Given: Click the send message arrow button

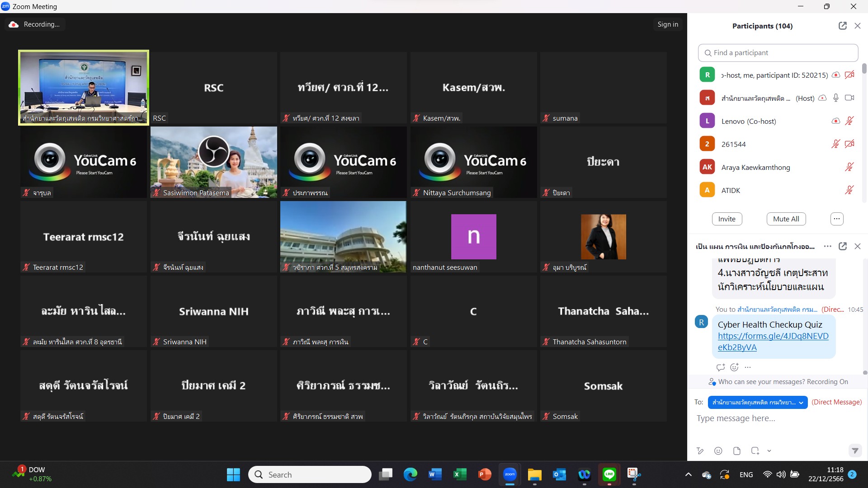Looking at the screenshot, I should [854, 450].
